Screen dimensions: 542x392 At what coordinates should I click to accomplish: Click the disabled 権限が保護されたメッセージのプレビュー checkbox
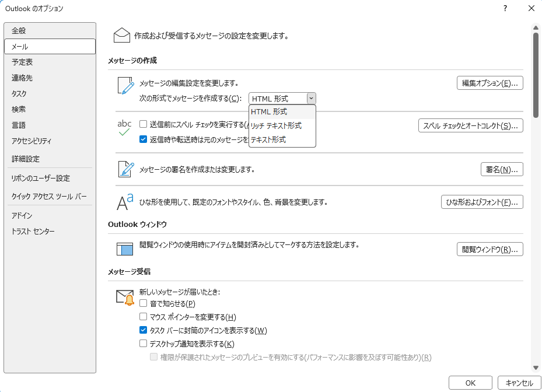(154, 357)
